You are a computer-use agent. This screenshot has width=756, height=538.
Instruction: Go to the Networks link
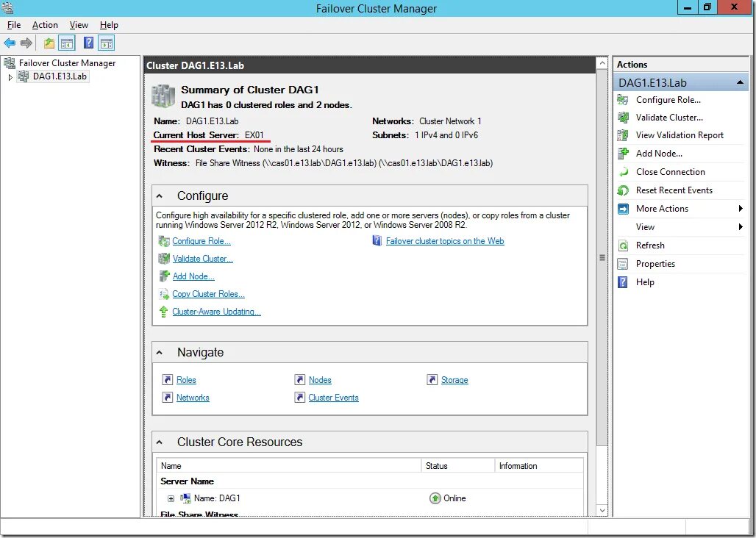click(193, 398)
